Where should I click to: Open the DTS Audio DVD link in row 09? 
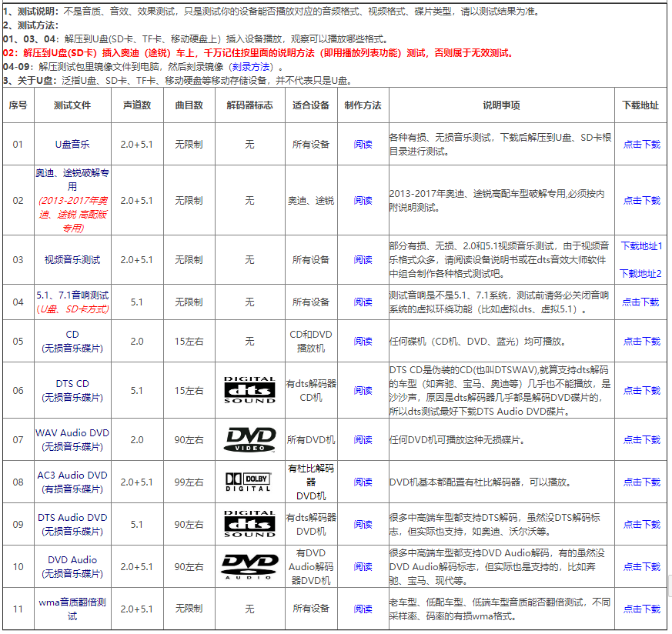[x=72, y=524]
